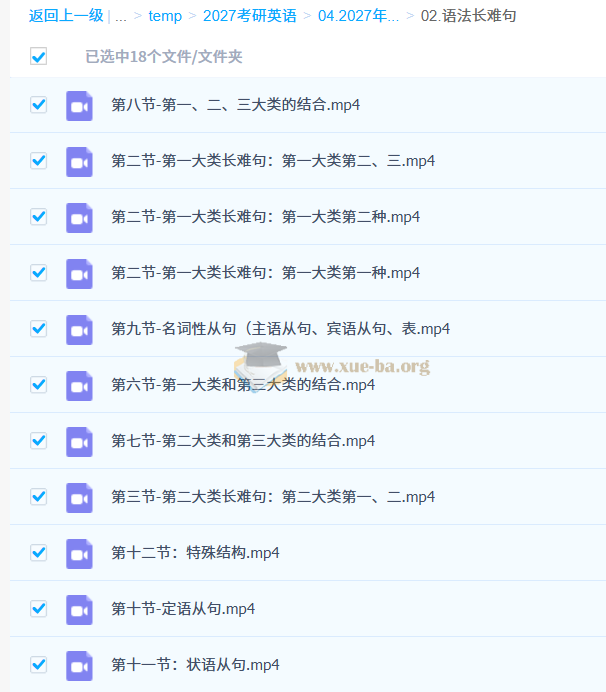Click video icon of 第十二节：特殊结构.mp4
606x692 pixels.
click(x=79, y=553)
